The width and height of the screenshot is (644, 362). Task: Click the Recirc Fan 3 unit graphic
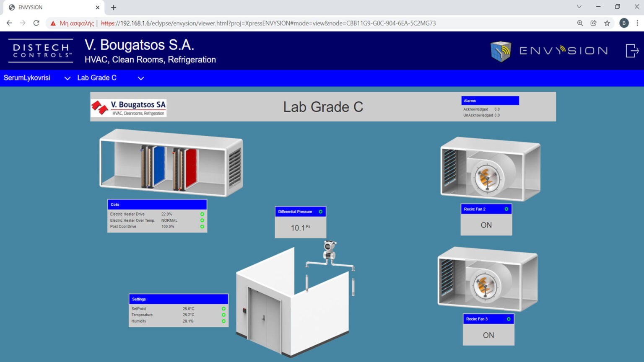coord(488,279)
